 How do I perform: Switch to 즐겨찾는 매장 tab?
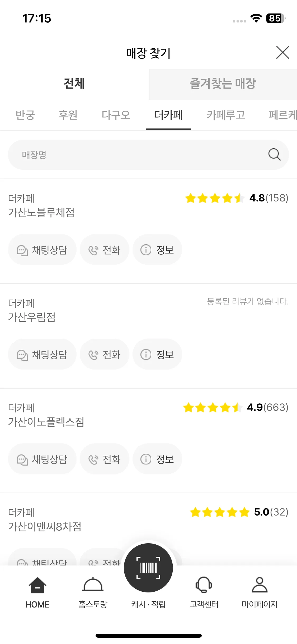pyautogui.click(x=223, y=84)
